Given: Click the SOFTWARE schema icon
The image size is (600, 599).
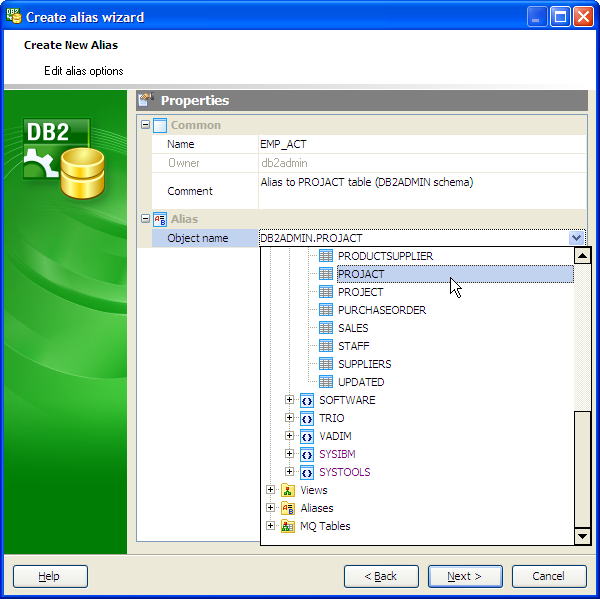Looking at the screenshot, I should (308, 400).
